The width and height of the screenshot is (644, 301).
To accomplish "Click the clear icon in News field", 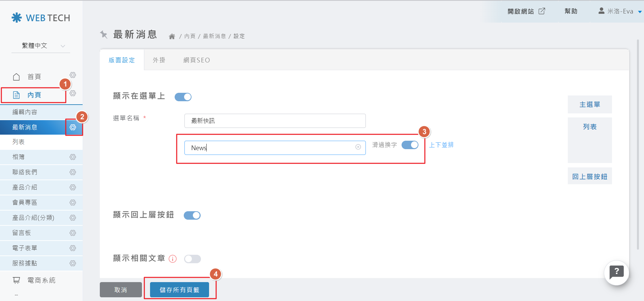I will [x=358, y=147].
